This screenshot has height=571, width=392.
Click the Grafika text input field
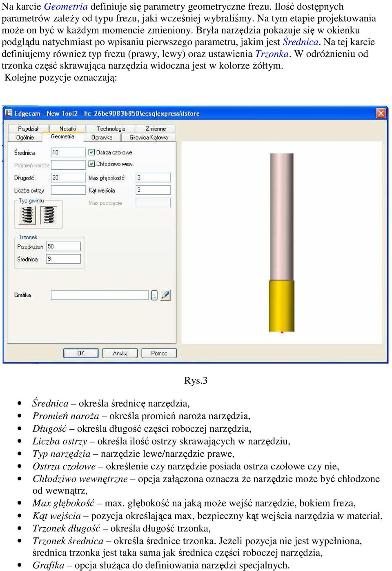click(x=100, y=295)
